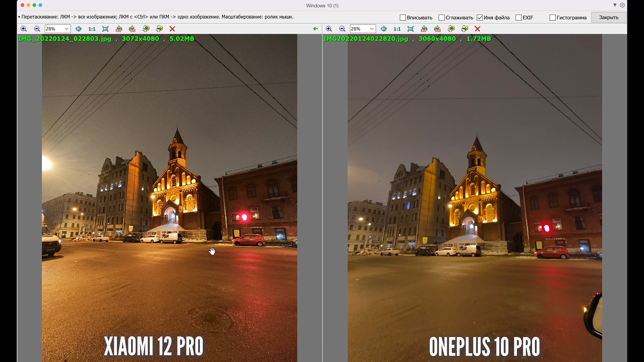Zoom out on the right OnePlus image

point(342,29)
